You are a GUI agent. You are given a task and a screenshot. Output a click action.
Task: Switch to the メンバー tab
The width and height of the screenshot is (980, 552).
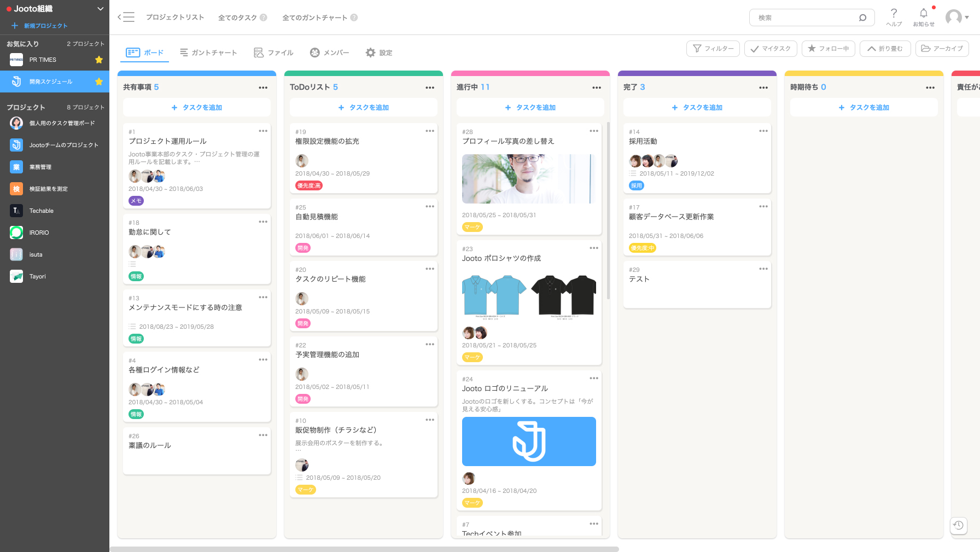click(x=329, y=53)
